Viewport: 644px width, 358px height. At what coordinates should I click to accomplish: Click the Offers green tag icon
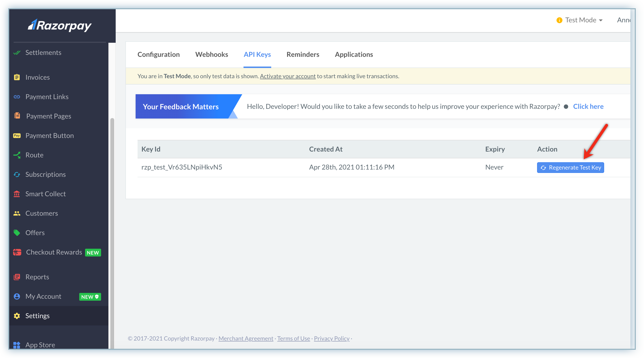[17, 233]
